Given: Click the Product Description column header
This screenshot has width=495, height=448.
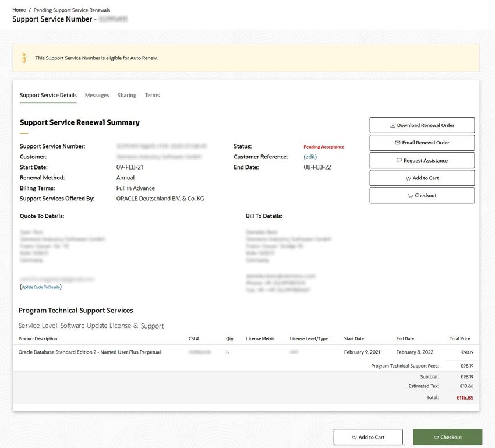Looking at the screenshot, I should (x=38, y=338).
